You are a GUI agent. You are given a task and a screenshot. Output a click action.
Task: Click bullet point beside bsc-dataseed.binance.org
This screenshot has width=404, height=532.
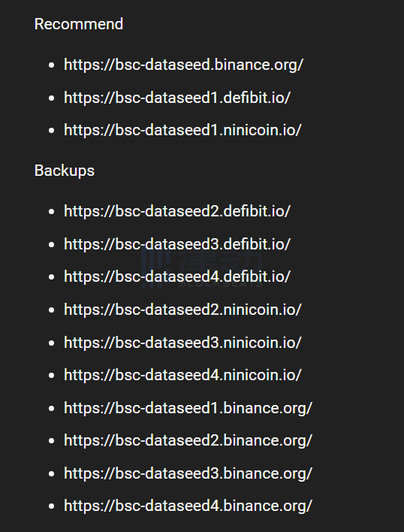coord(52,65)
